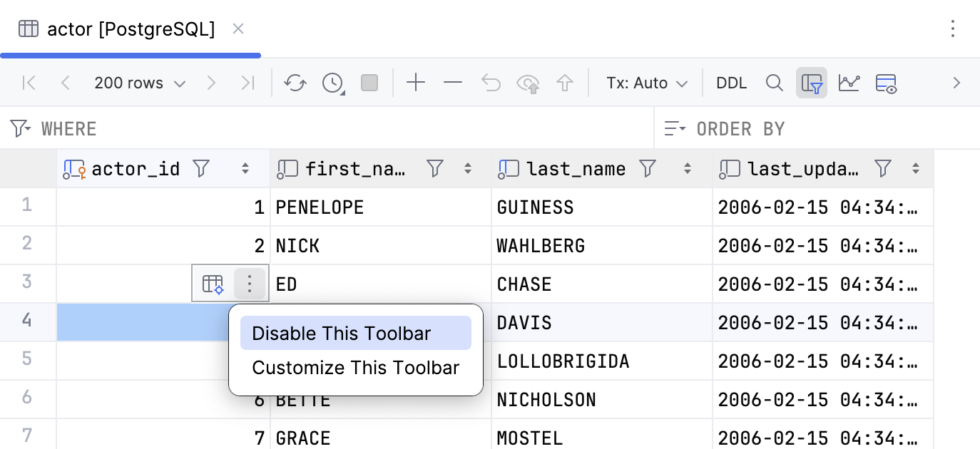
Task: Select row 5 by clicking its row number
Action: pos(28,361)
